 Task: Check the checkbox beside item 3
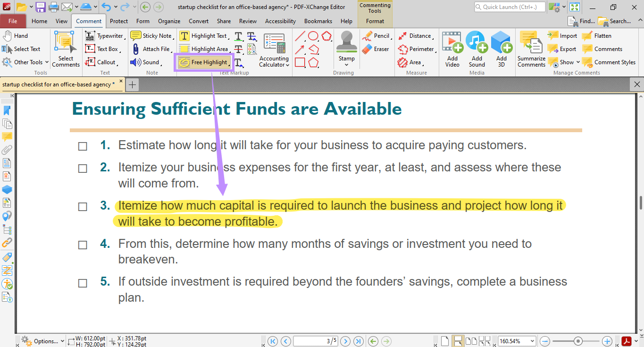(83, 206)
